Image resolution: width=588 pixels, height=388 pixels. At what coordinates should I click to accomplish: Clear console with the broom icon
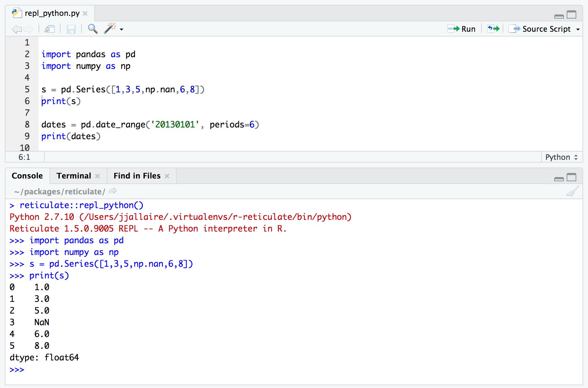[572, 191]
